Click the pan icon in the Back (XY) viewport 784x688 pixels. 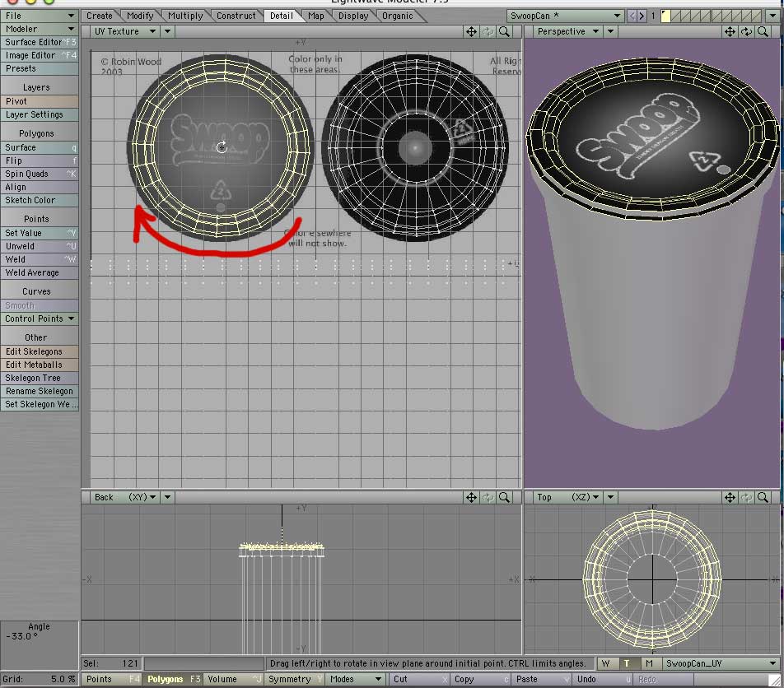click(471, 497)
